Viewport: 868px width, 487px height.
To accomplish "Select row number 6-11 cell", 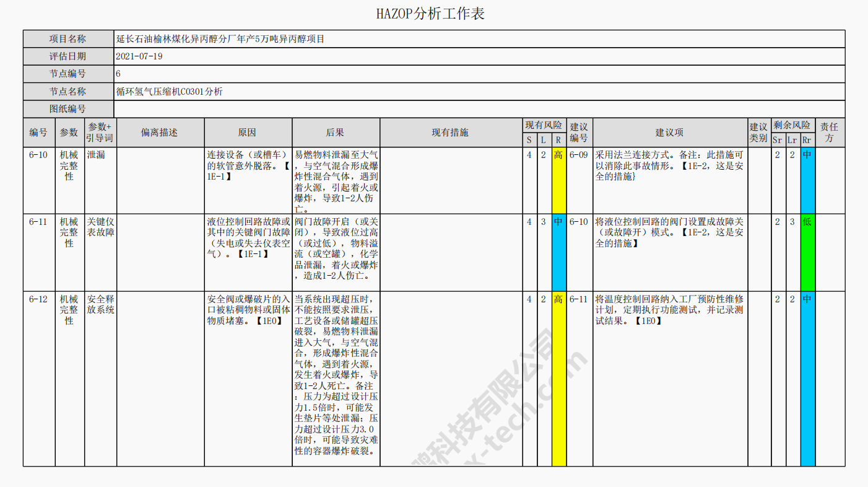I will pyautogui.click(x=38, y=252).
